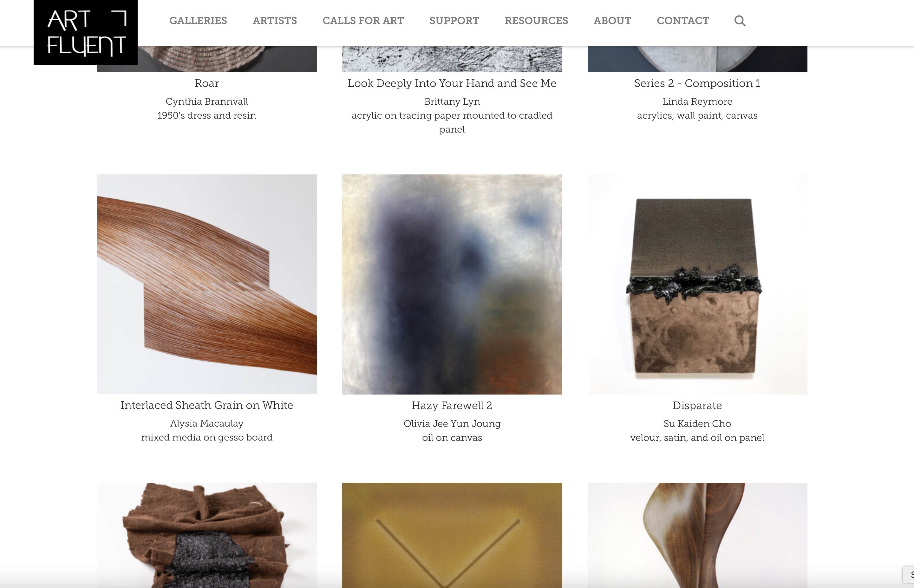Click the search magnifier icon
The image size is (914, 588).
[x=740, y=21]
